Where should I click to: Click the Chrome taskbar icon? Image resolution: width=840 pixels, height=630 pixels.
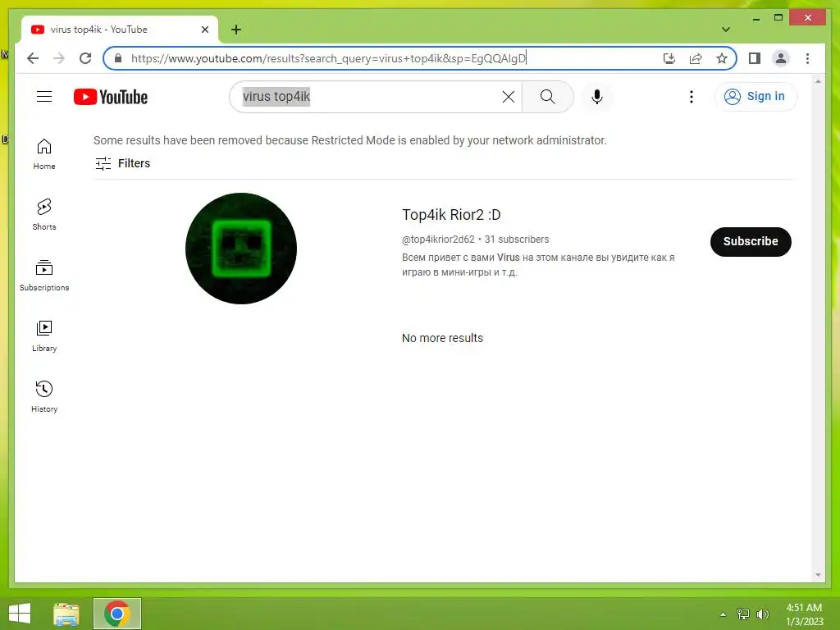[116, 614]
